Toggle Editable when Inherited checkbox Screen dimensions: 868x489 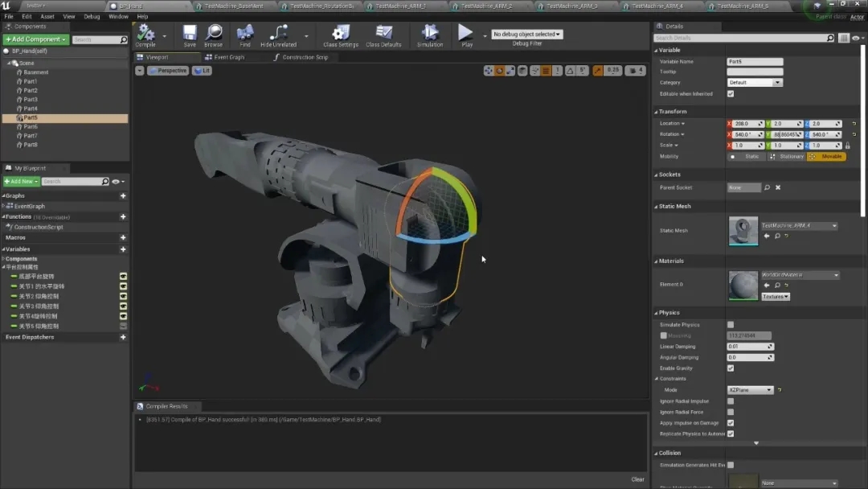730,94
